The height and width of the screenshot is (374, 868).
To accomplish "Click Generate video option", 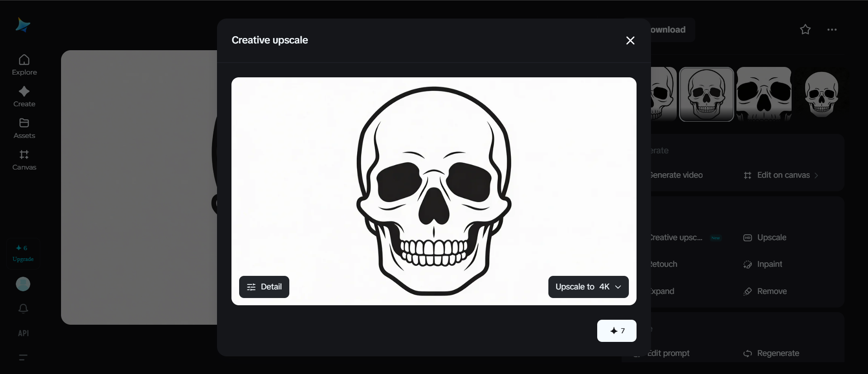I will [676, 175].
